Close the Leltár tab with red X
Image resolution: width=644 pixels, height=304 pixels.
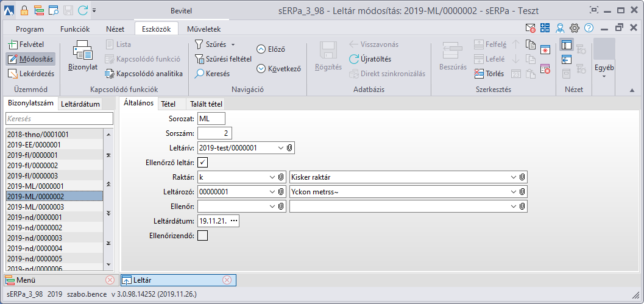[227, 280]
